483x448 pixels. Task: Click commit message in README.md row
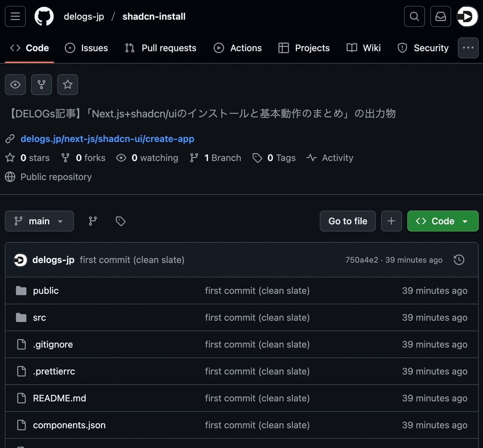(x=257, y=398)
